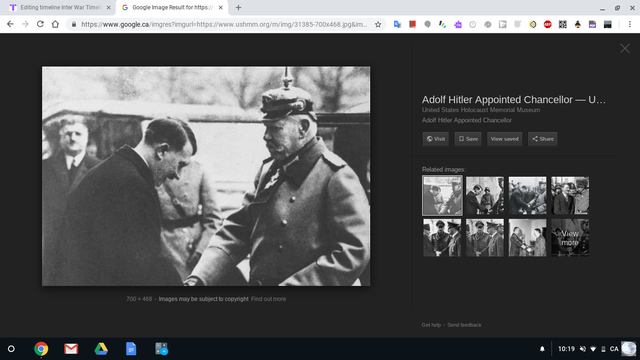This screenshot has width=640, height=360.
Task: Select the second related image in bottom row
Action: pos(485,238)
